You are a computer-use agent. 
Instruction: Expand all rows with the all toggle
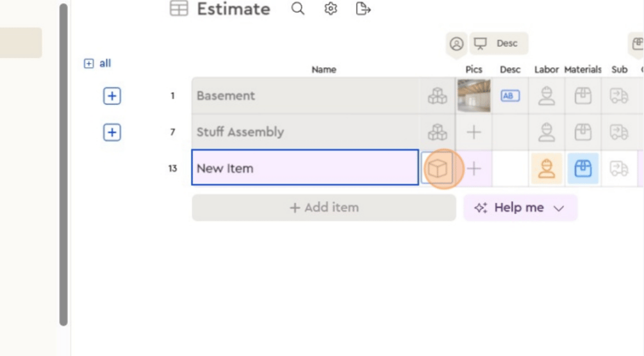(x=97, y=63)
